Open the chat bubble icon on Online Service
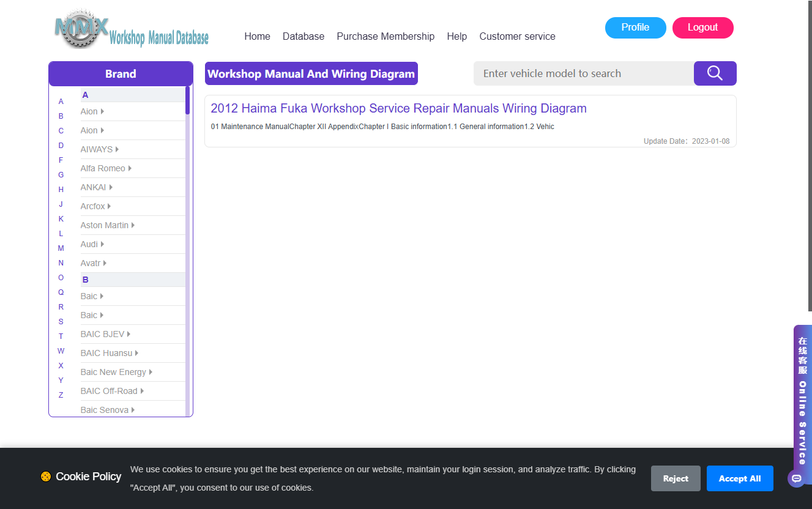This screenshot has height=509, width=812. (796, 478)
